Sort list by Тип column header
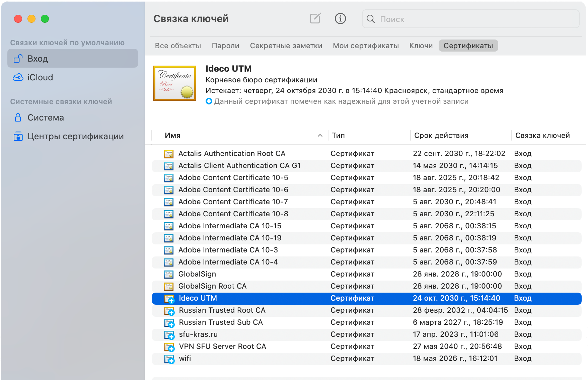 pos(338,136)
